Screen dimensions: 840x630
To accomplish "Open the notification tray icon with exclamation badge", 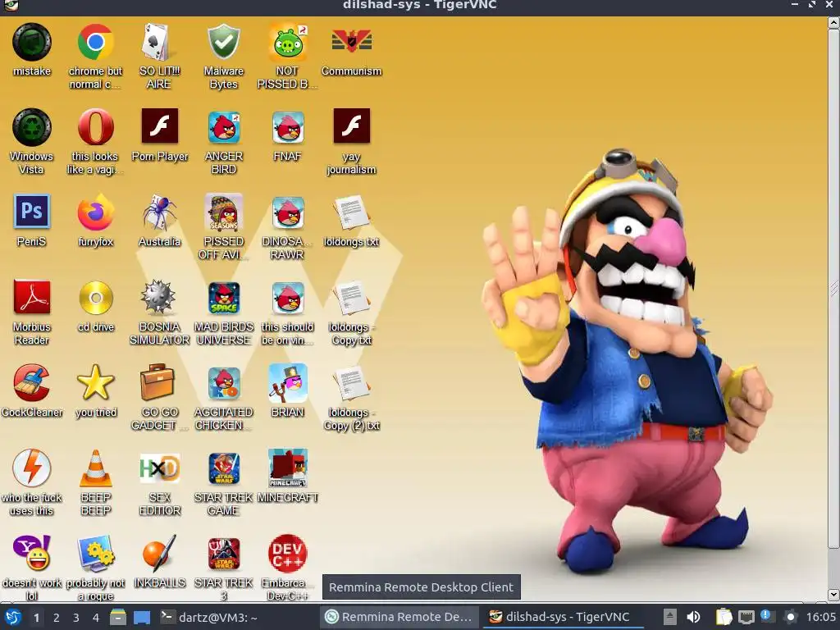I will 766,616.
